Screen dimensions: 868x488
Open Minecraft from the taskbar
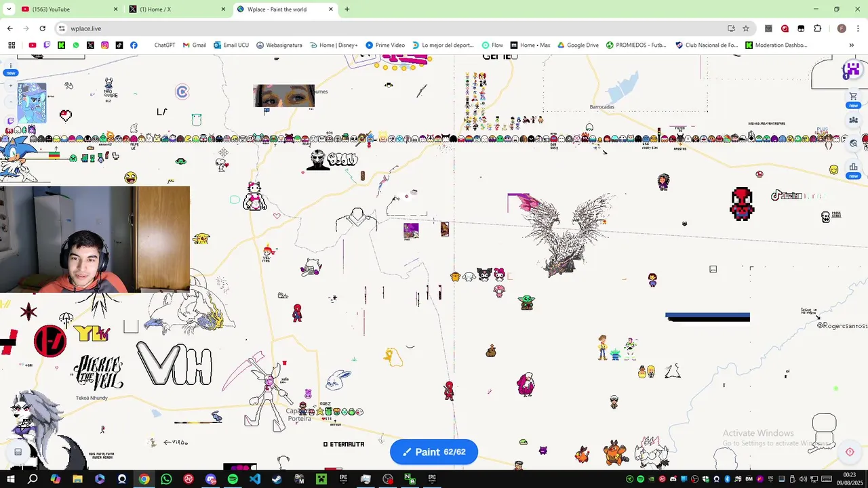(321, 479)
